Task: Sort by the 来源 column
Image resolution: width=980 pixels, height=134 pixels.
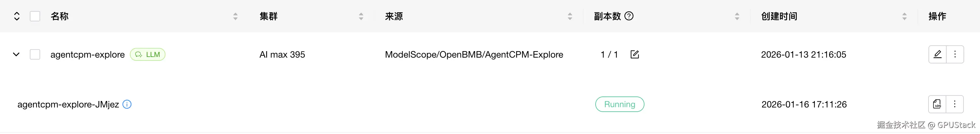Action: pyautogui.click(x=570, y=17)
